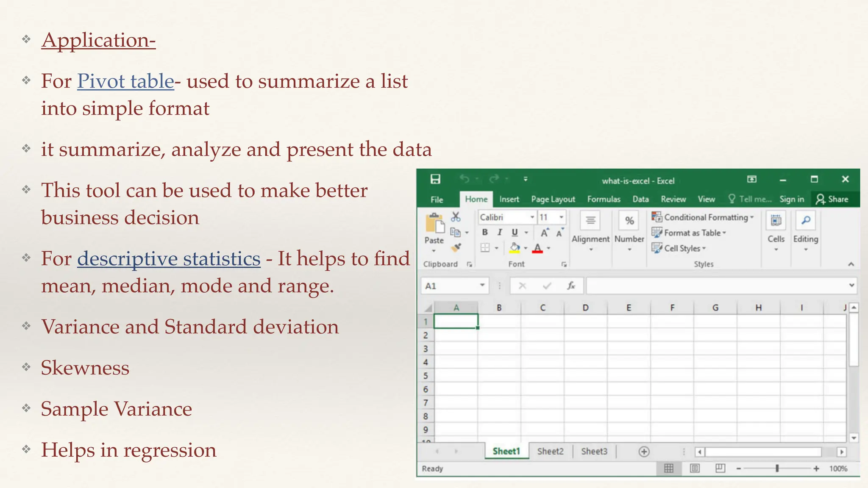Image resolution: width=868 pixels, height=488 pixels.
Task: Switch to the Sheet2 tab
Action: (x=550, y=452)
